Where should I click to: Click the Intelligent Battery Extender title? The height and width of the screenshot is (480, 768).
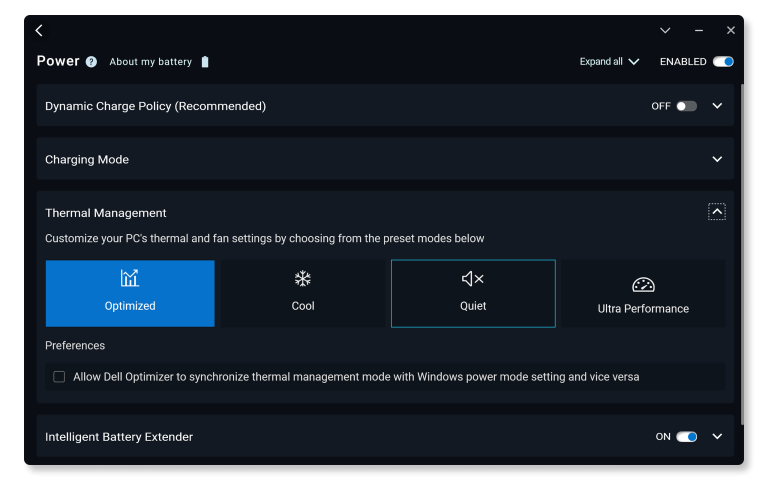[x=119, y=437]
